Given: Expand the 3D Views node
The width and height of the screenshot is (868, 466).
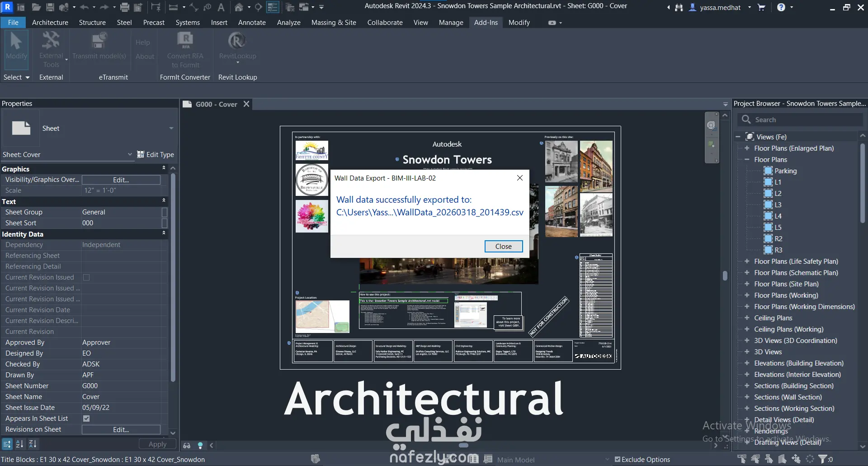Looking at the screenshot, I should pos(747,352).
